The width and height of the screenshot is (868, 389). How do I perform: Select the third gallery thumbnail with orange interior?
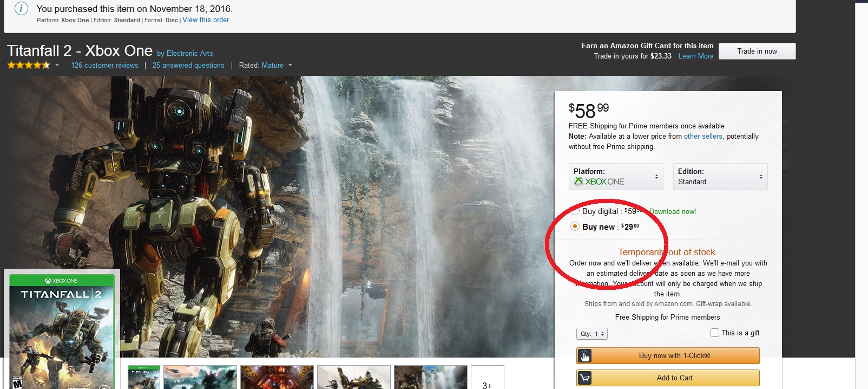[x=277, y=377]
